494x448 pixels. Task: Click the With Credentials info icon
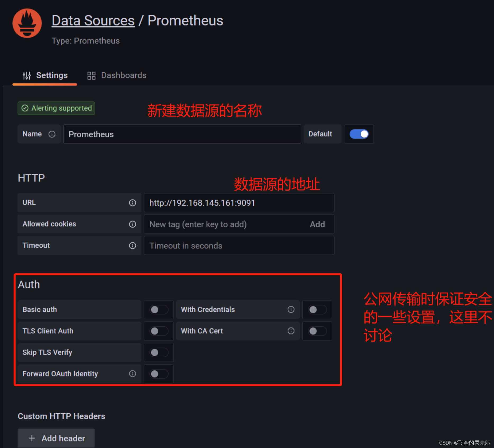tap(291, 310)
